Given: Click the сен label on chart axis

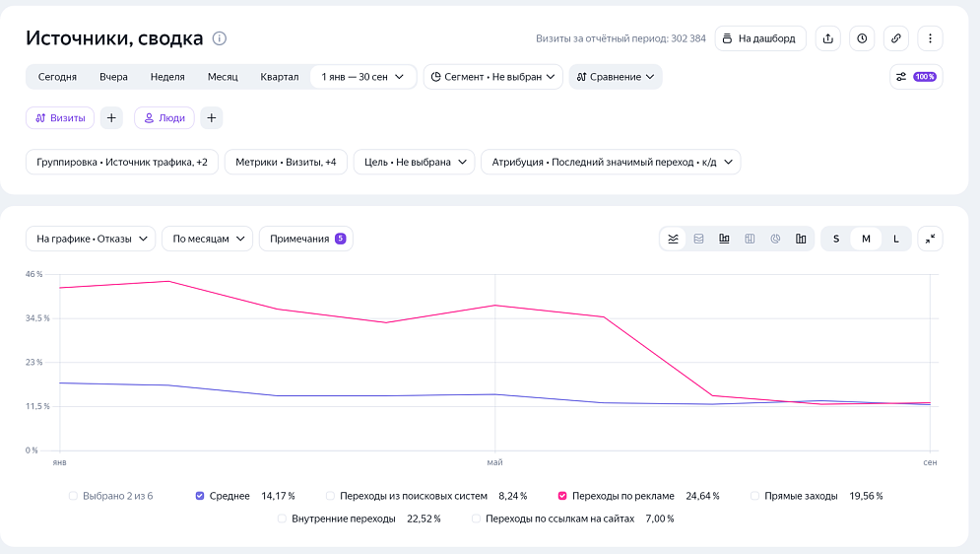Looking at the screenshot, I should pos(930,462).
